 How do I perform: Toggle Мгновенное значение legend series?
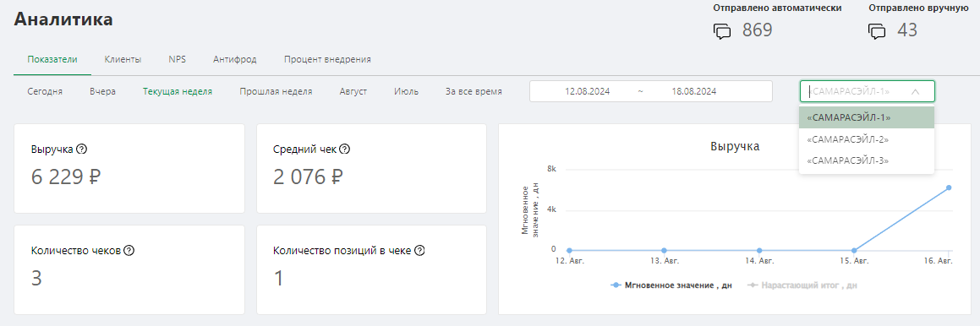coord(671,285)
